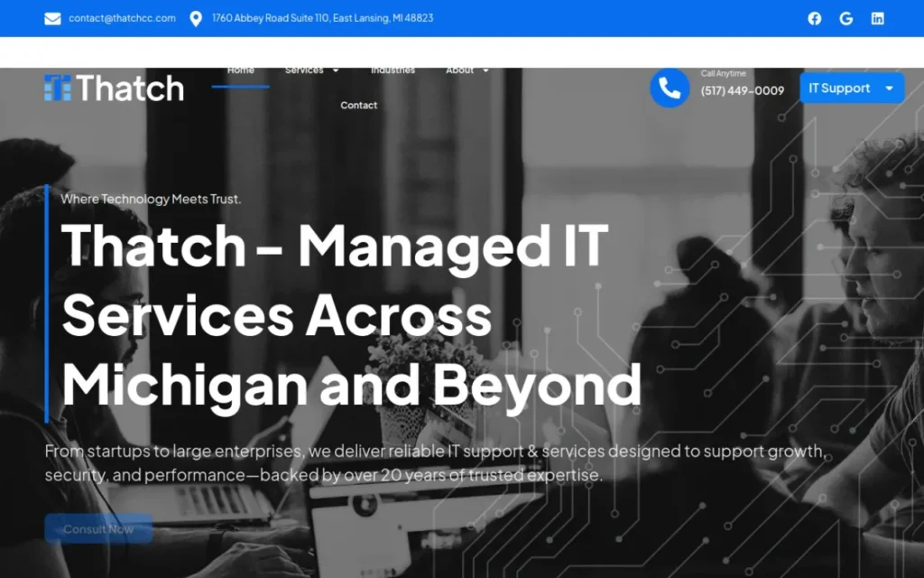This screenshot has height=578, width=924.
Task: Expand the About dropdown arrow
Action: click(485, 70)
